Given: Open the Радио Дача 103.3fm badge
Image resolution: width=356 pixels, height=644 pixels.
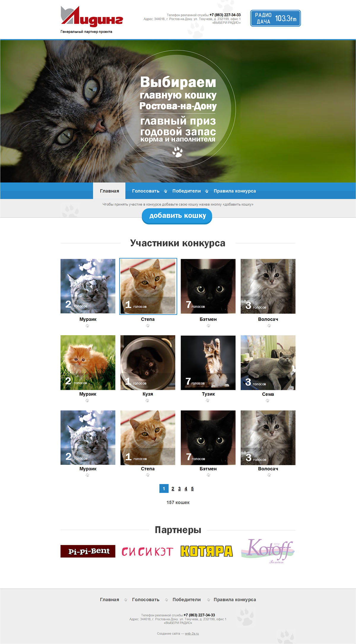Looking at the screenshot, I should 275,18.
